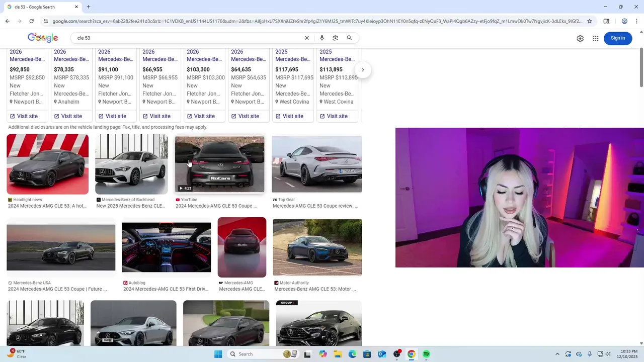
Task: Open the Mercedes-Benz USA coupe image
Action: (61, 247)
